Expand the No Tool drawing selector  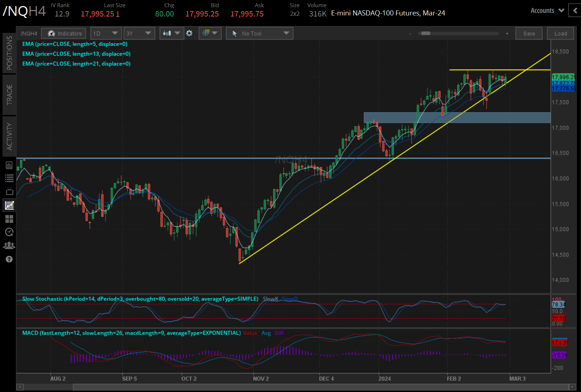pos(260,33)
